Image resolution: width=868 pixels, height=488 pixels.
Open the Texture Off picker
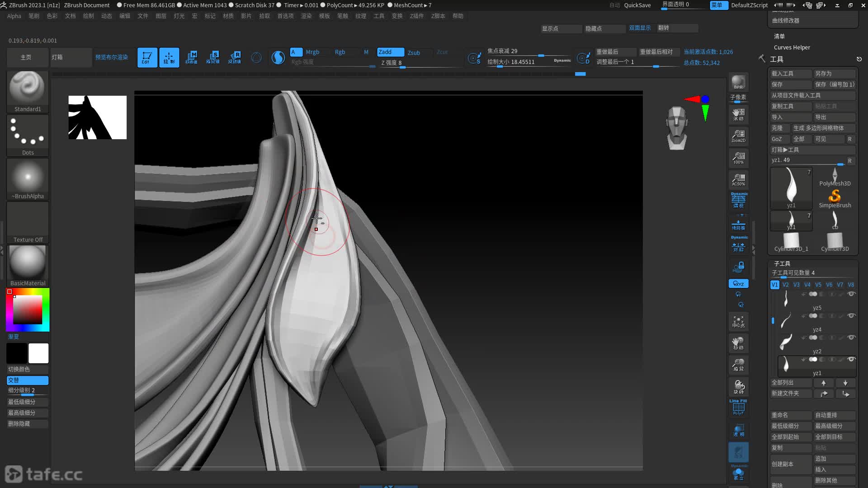pos(28,222)
